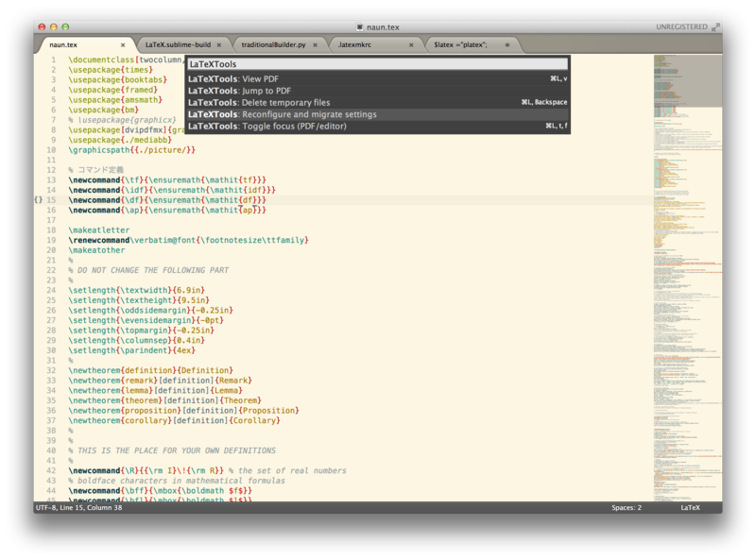Click the UNREGISTERED label in the title bar
This screenshot has height=560, width=756.
click(x=681, y=27)
